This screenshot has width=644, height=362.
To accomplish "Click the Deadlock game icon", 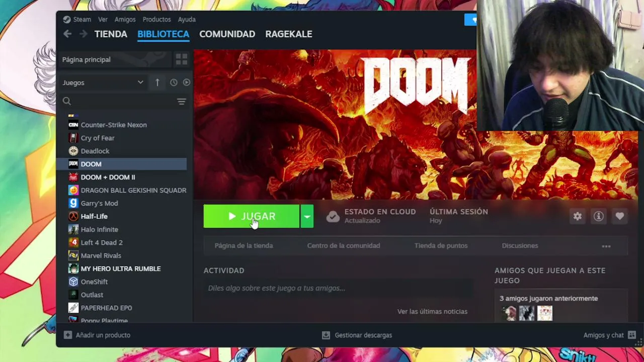I will pyautogui.click(x=73, y=151).
